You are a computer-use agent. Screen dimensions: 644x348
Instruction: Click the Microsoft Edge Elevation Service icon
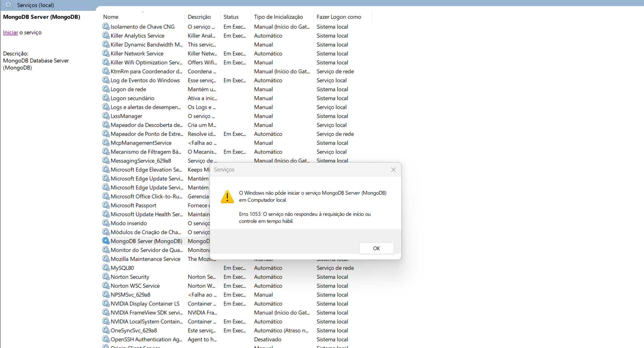coord(106,169)
